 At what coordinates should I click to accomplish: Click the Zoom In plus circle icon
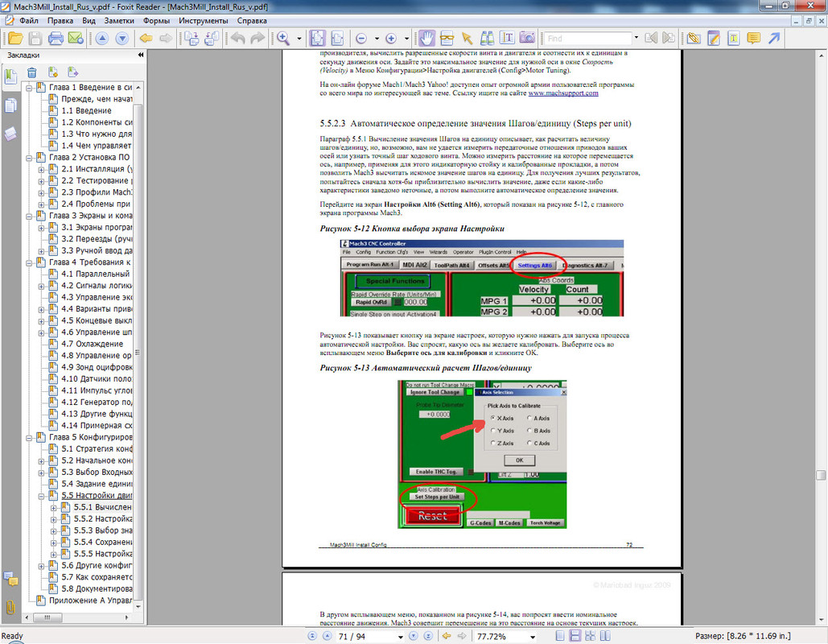(391, 39)
